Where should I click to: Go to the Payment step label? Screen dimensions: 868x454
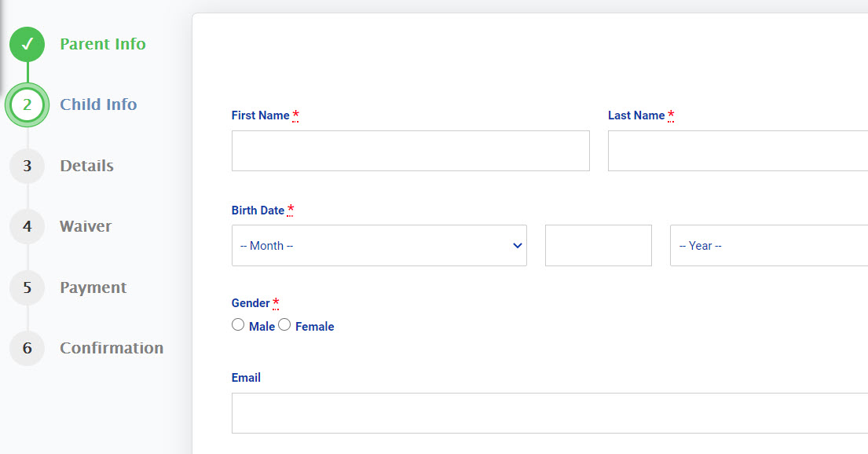(93, 287)
